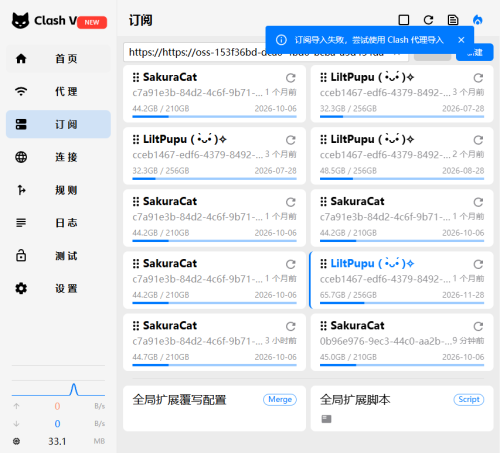Click the traffic graph in sidebar

point(58,388)
